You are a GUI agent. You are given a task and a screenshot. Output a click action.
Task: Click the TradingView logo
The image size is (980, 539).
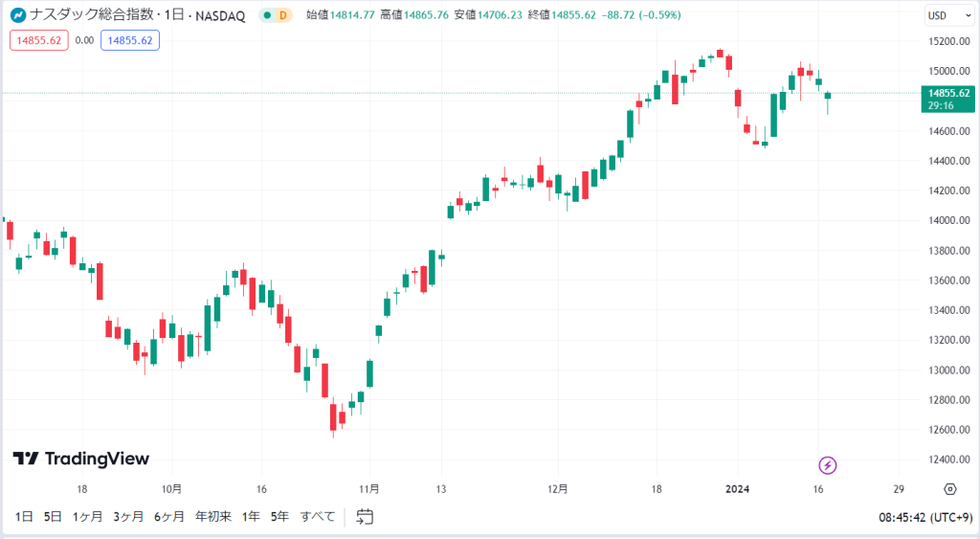pos(81,459)
